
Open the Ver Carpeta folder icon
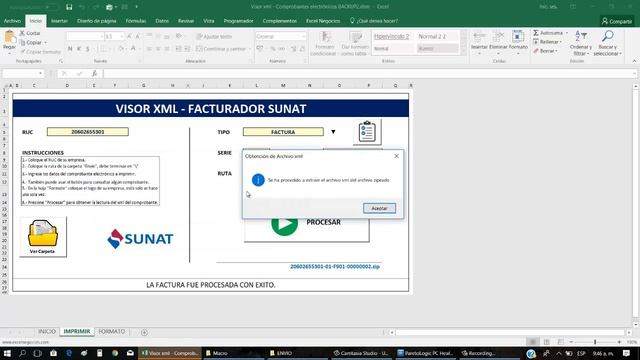(43, 237)
